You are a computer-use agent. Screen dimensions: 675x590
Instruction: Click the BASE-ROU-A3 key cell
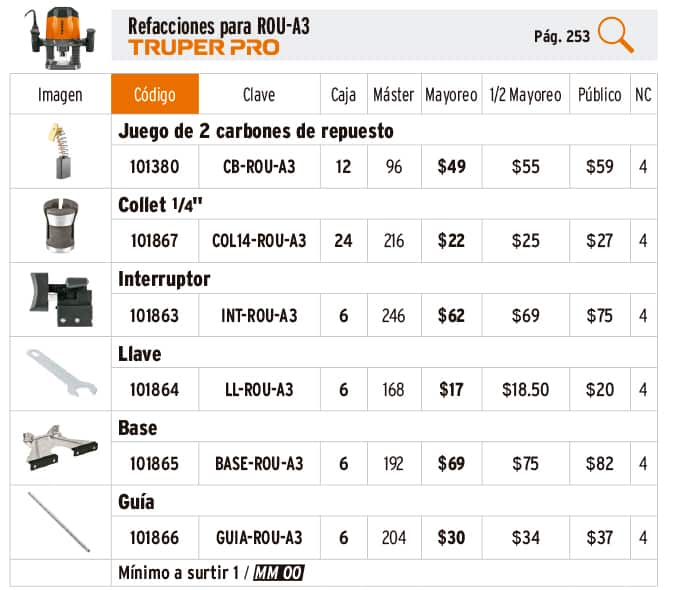tap(259, 464)
